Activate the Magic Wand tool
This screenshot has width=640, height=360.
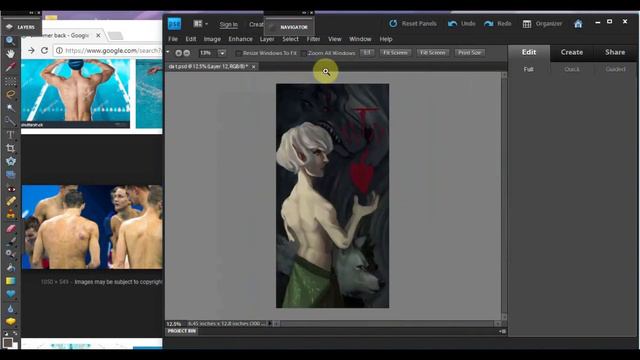coord(10,108)
